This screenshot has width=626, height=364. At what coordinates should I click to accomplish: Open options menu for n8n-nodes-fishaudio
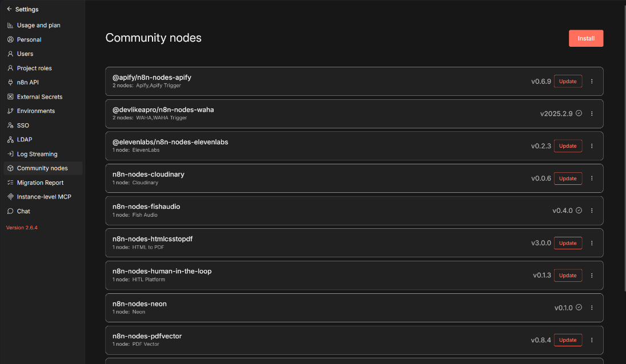pos(592,211)
